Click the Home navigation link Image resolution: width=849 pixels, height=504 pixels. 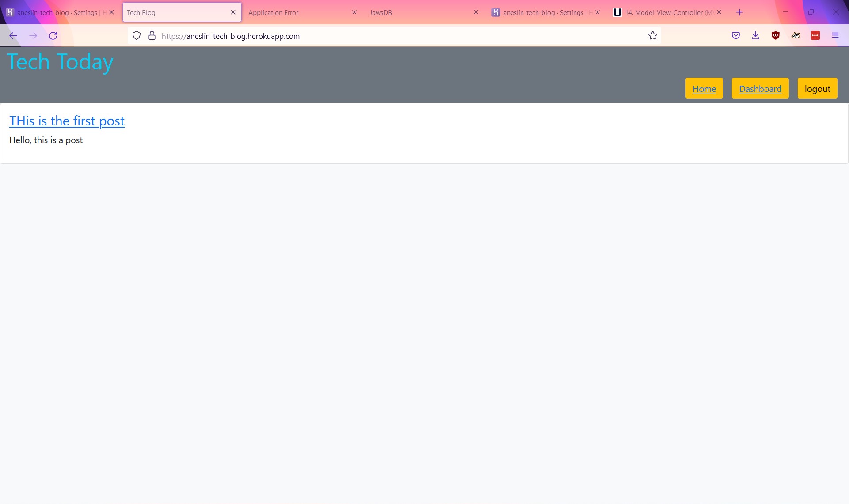[x=704, y=89]
